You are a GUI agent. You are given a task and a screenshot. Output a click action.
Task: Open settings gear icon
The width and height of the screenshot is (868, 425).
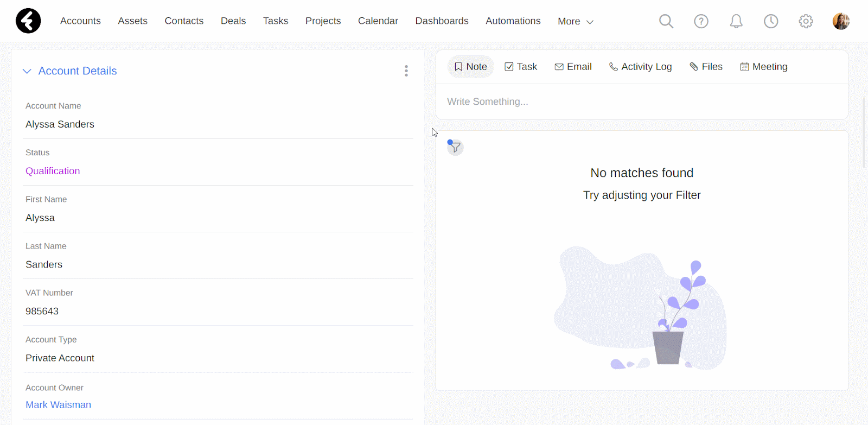(x=806, y=21)
